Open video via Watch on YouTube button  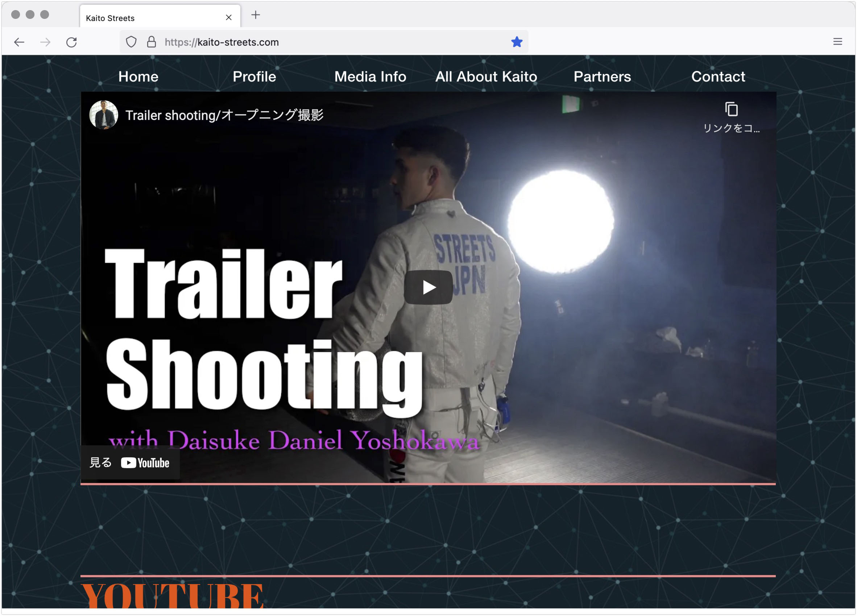[x=130, y=463]
